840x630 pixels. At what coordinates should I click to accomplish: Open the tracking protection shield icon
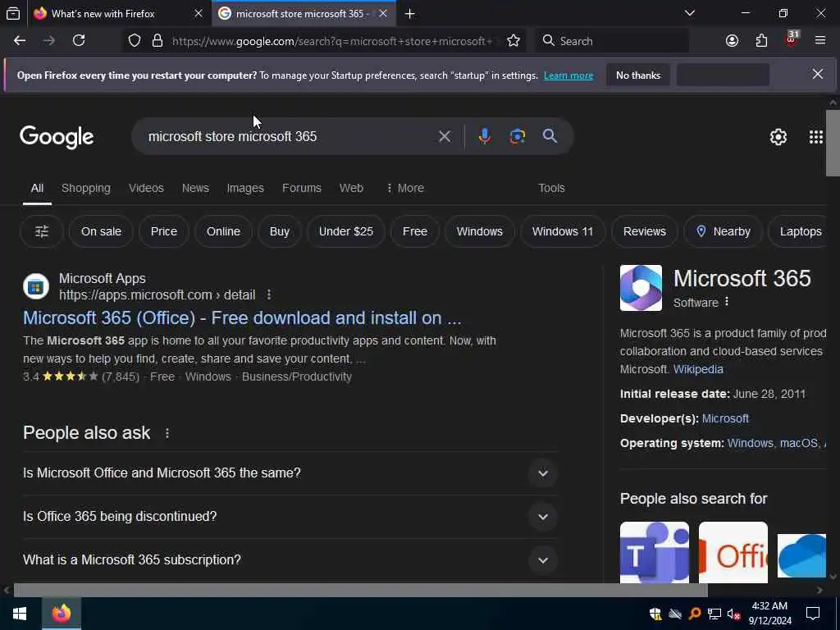(135, 41)
